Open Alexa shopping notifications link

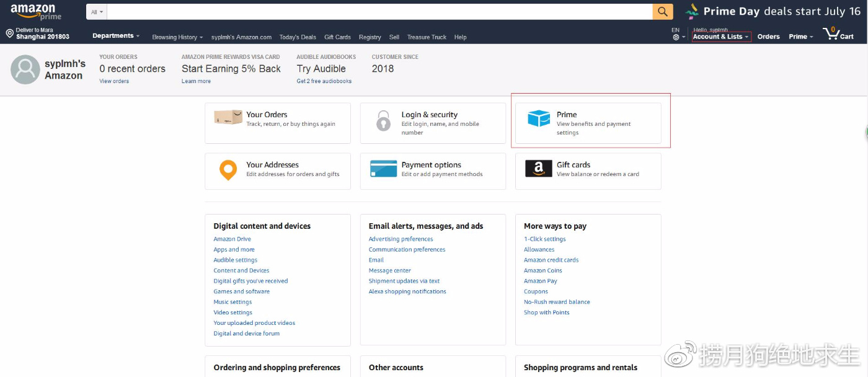(x=407, y=291)
